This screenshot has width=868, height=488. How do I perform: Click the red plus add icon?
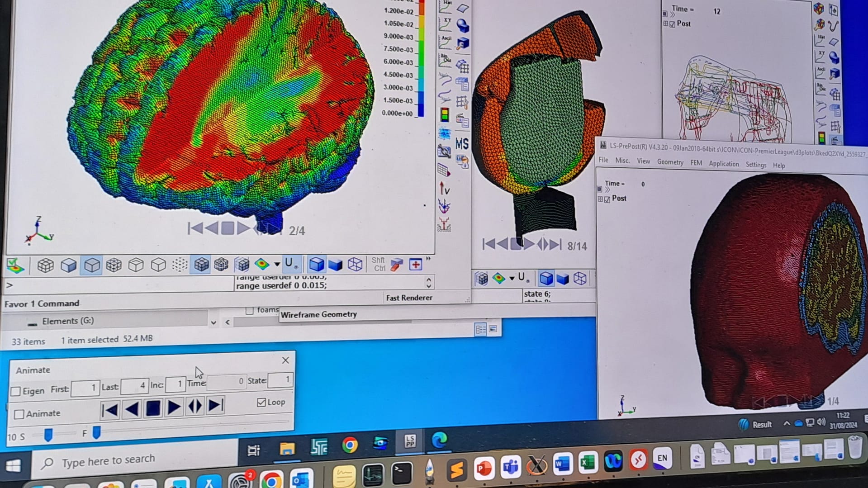pos(415,265)
